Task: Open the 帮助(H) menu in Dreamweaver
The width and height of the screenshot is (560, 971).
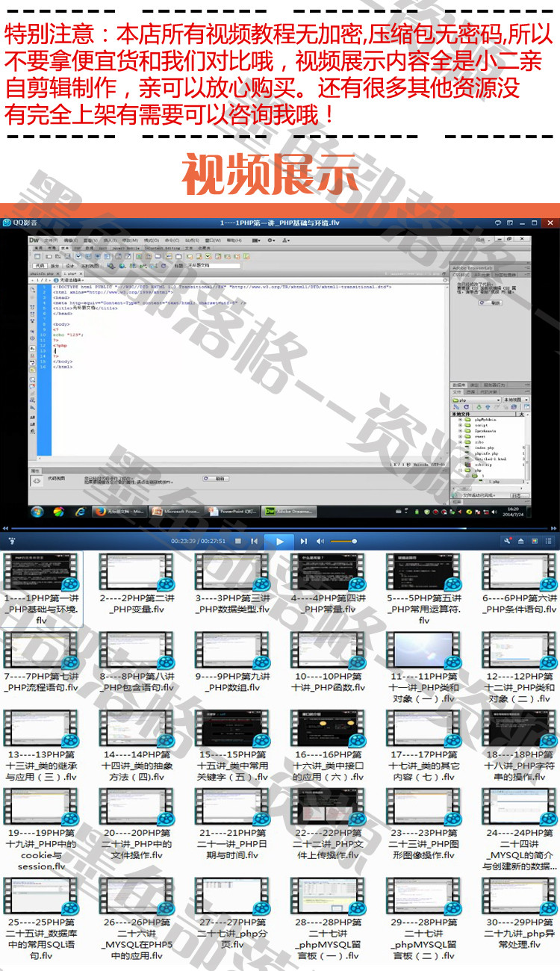Action: click(x=234, y=241)
